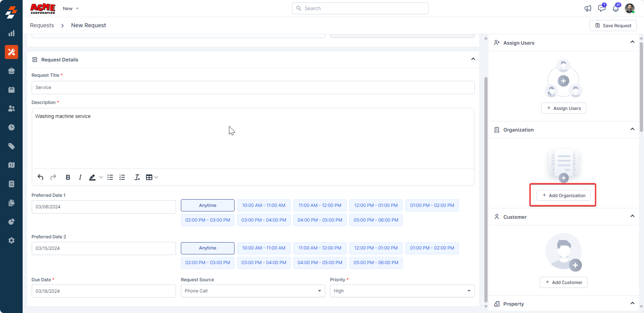Open the New menu in header
The height and width of the screenshot is (313, 644).
[71, 8]
